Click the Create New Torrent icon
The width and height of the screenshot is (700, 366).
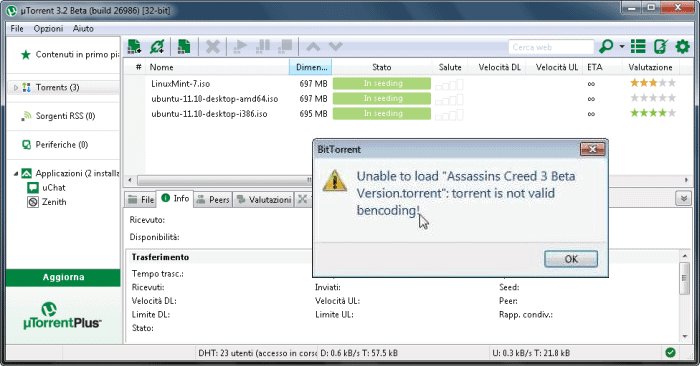[x=184, y=46]
